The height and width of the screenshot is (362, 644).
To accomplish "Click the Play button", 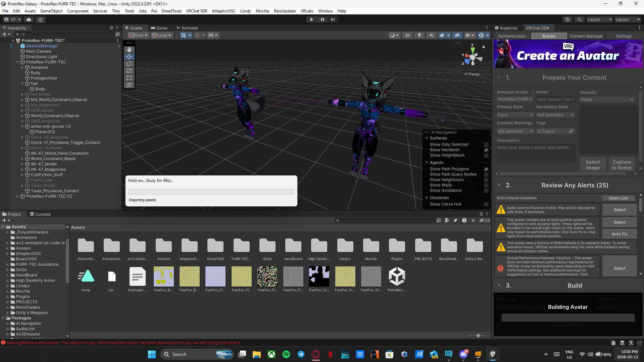I will (x=311, y=19).
